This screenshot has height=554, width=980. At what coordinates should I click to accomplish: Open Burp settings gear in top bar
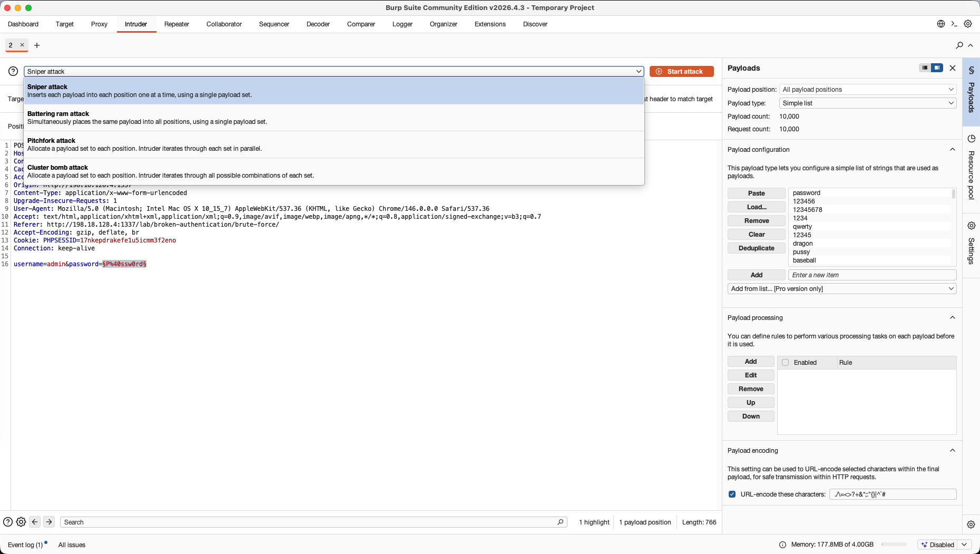(968, 24)
